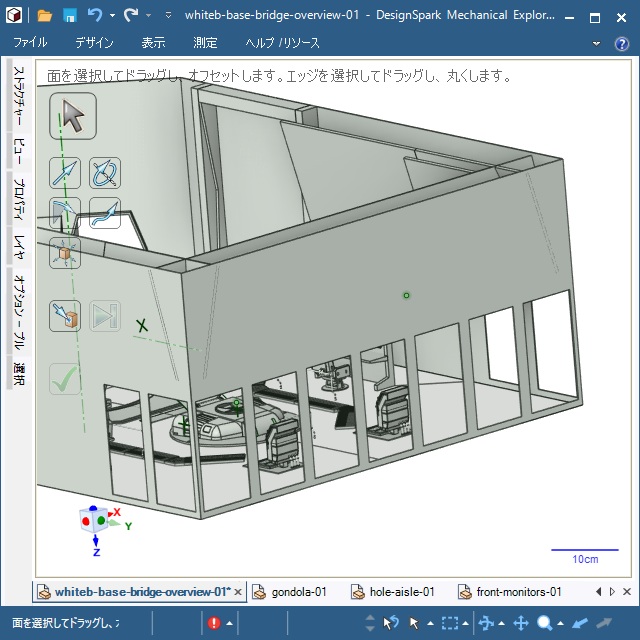Click the Open folder icon
The image size is (640, 640).
(x=44, y=16)
